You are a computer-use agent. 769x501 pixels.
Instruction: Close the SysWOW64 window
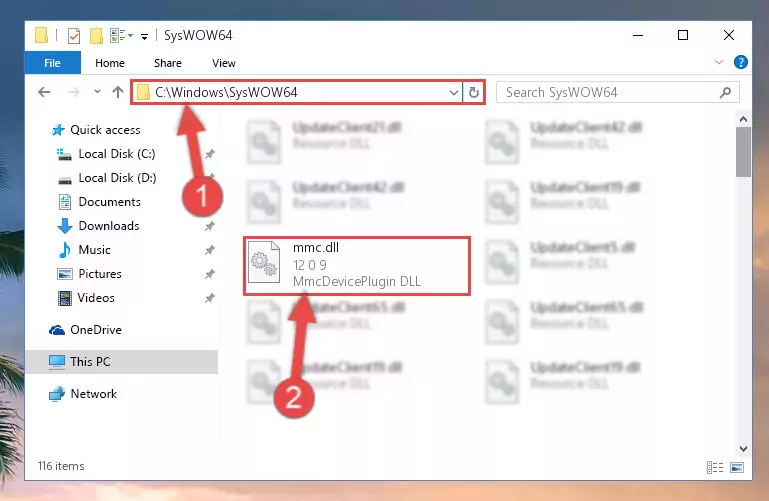[729, 35]
